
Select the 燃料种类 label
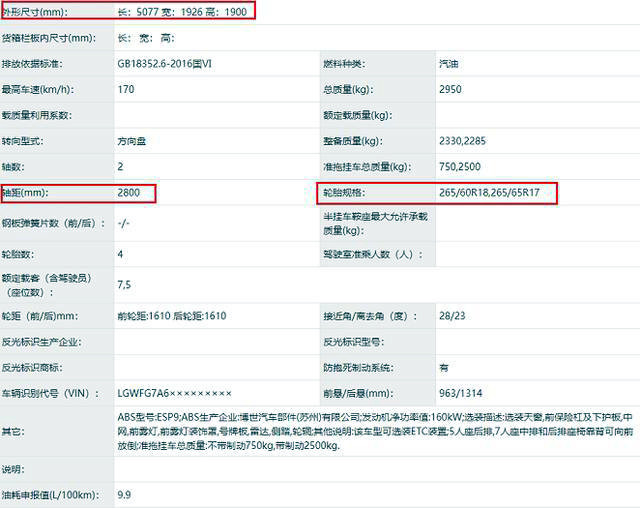(x=344, y=64)
